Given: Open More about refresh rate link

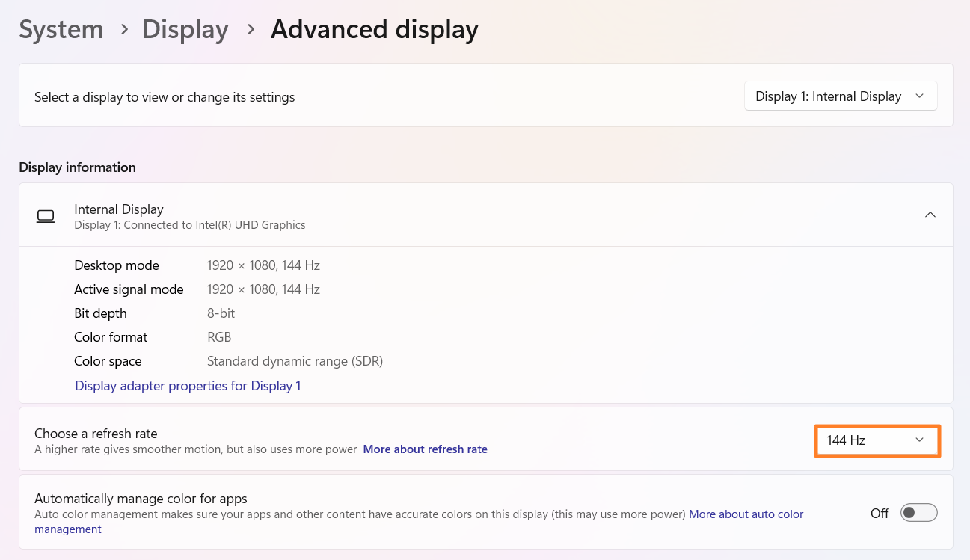Looking at the screenshot, I should click(x=425, y=449).
